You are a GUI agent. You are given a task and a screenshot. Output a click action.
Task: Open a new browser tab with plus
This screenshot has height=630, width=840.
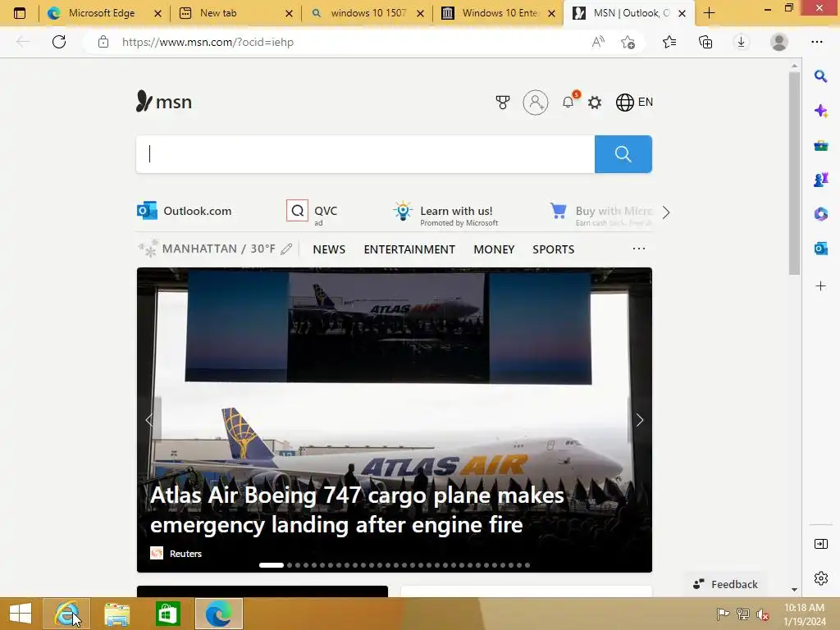pos(710,13)
